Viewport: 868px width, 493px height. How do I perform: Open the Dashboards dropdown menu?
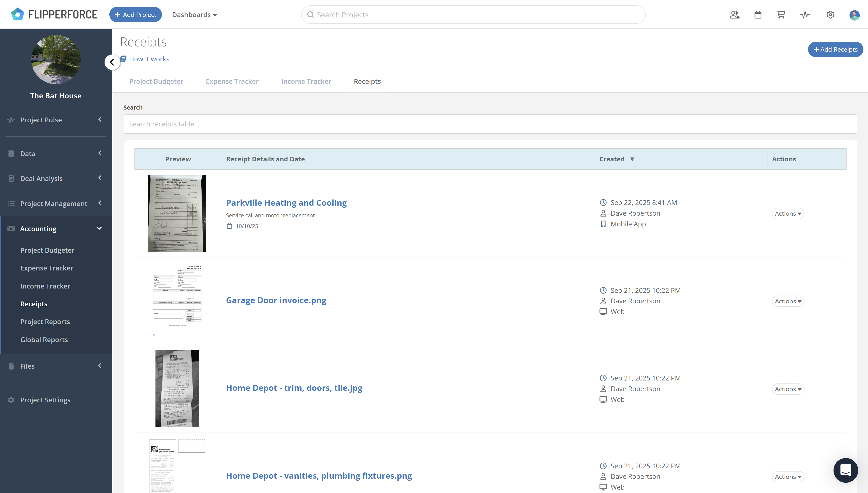[194, 15]
